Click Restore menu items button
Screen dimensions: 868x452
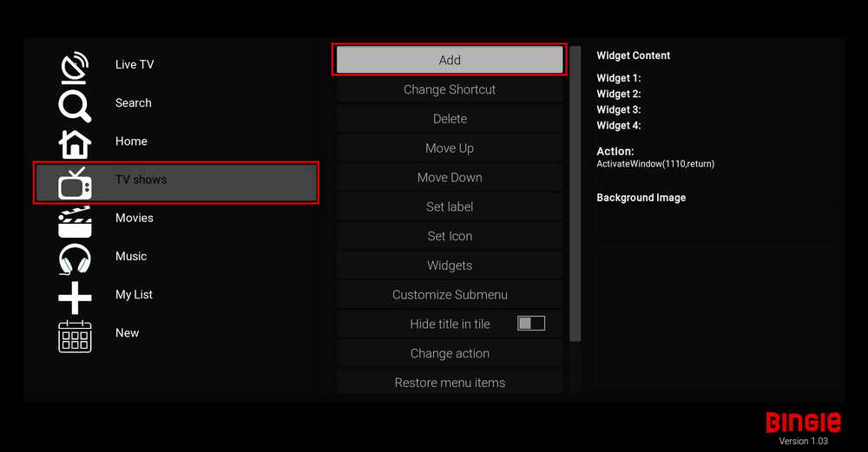click(x=450, y=382)
